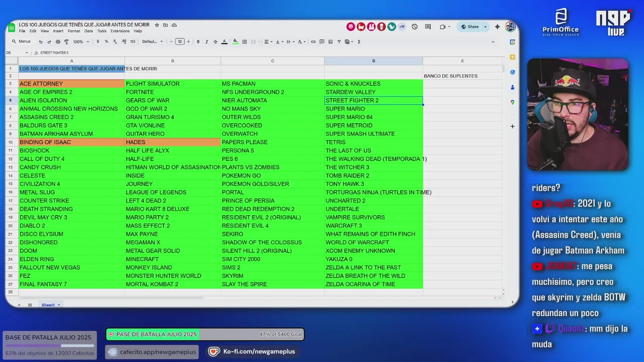Increase decimal places in the toolbar
This screenshot has width=644, height=362.
[123, 42]
